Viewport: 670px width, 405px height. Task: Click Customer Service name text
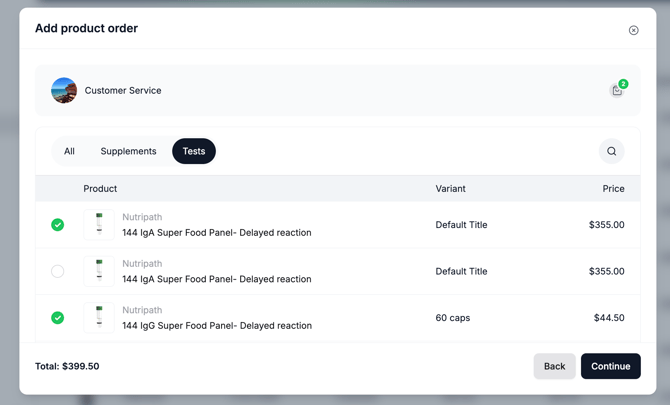pyautogui.click(x=123, y=91)
